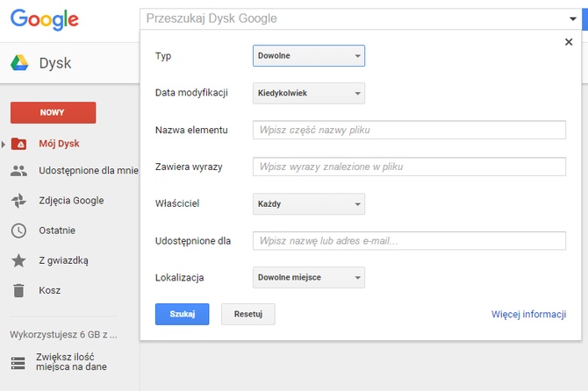Open the Więcej informacji link
Screen dimensions: 588x391
pos(527,315)
